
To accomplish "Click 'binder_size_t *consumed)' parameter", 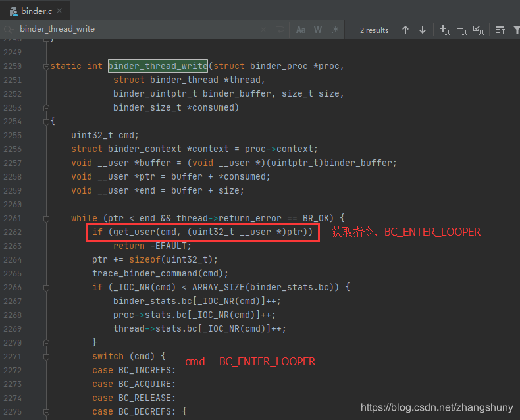I will pos(176,107).
